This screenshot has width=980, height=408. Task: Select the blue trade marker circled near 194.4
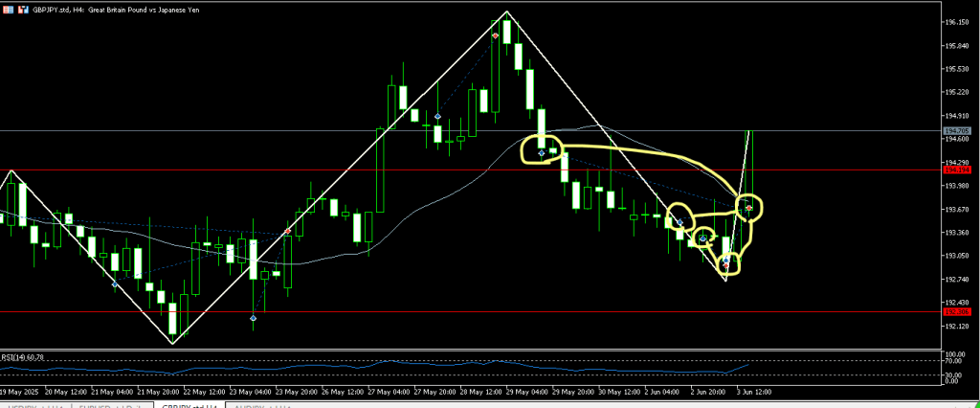pyautogui.click(x=542, y=152)
